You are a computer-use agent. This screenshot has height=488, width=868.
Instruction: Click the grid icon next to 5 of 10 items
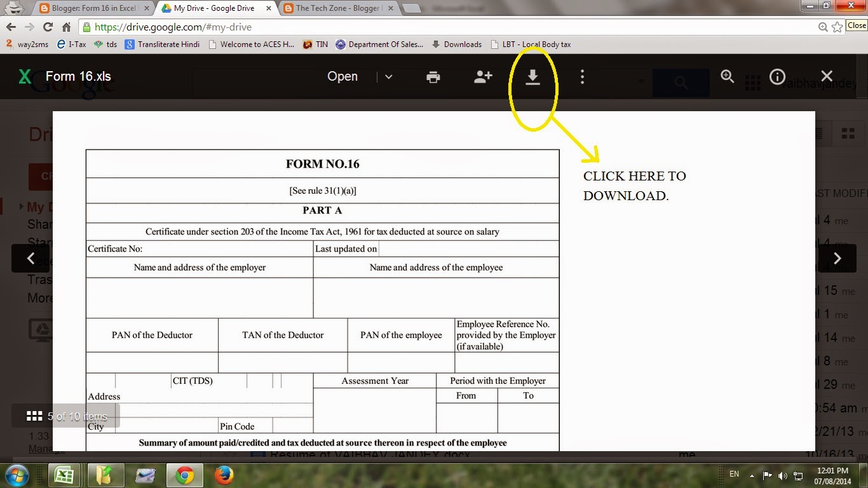click(34, 416)
